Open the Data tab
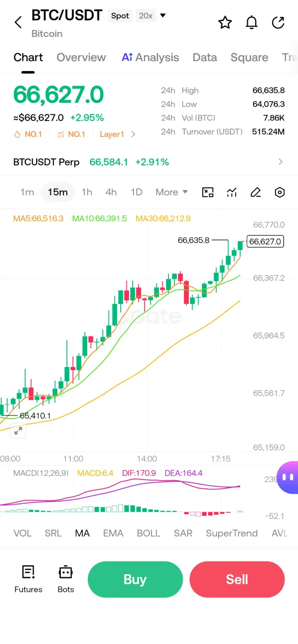 pos(205,58)
